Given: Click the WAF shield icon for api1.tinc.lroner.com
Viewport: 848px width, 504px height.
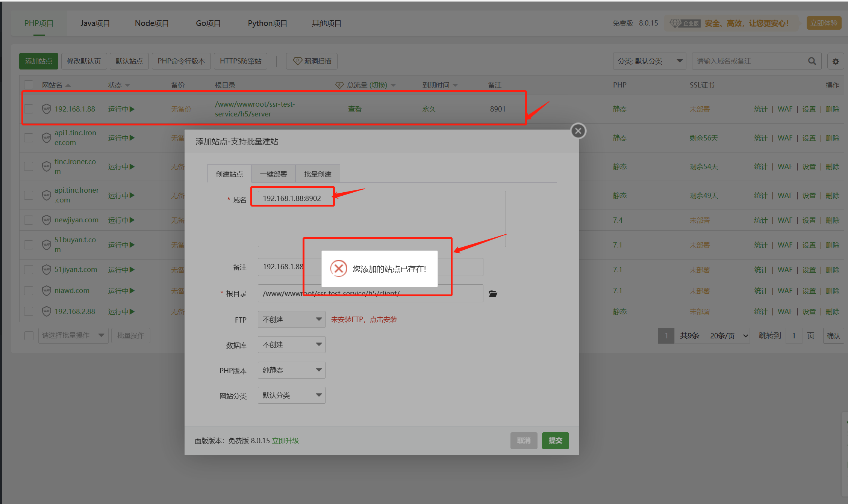Looking at the screenshot, I should click(46, 138).
